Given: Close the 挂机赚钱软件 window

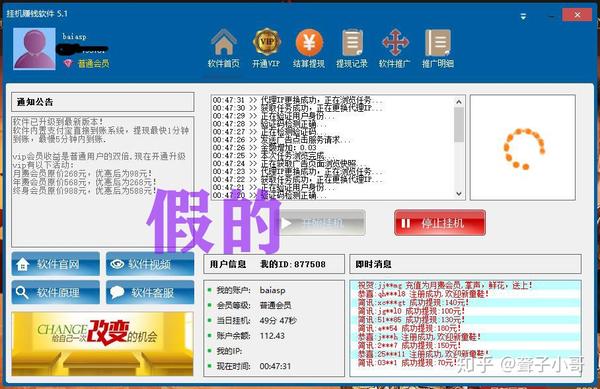Looking at the screenshot, I should click(577, 15).
